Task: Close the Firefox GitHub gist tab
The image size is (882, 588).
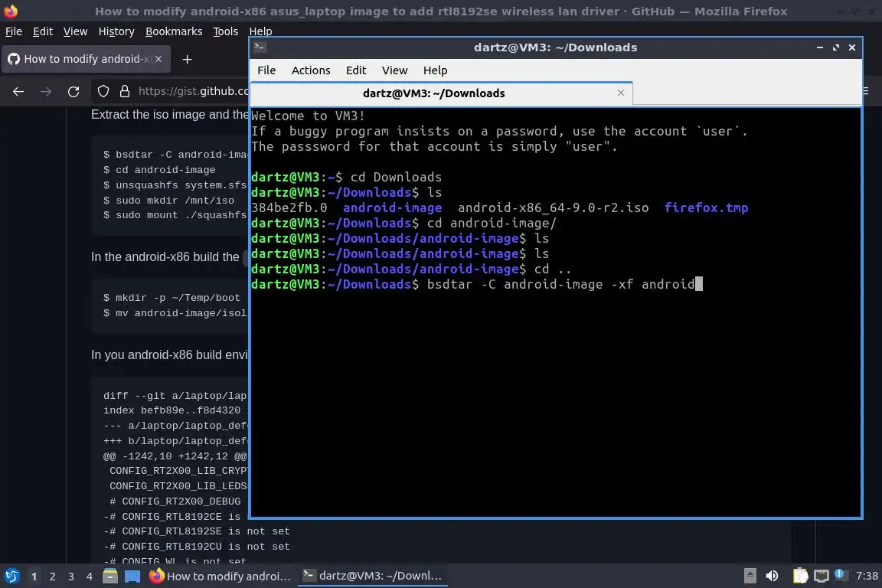Action: tap(158, 59)
